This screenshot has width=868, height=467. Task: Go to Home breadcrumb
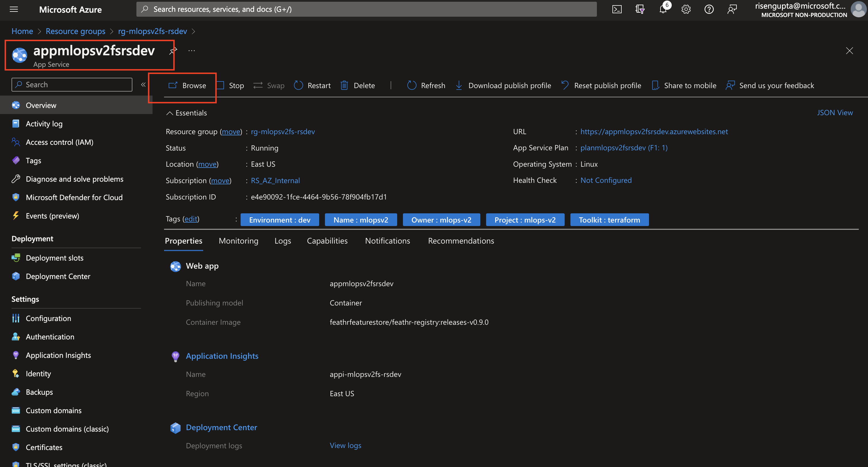22,31
